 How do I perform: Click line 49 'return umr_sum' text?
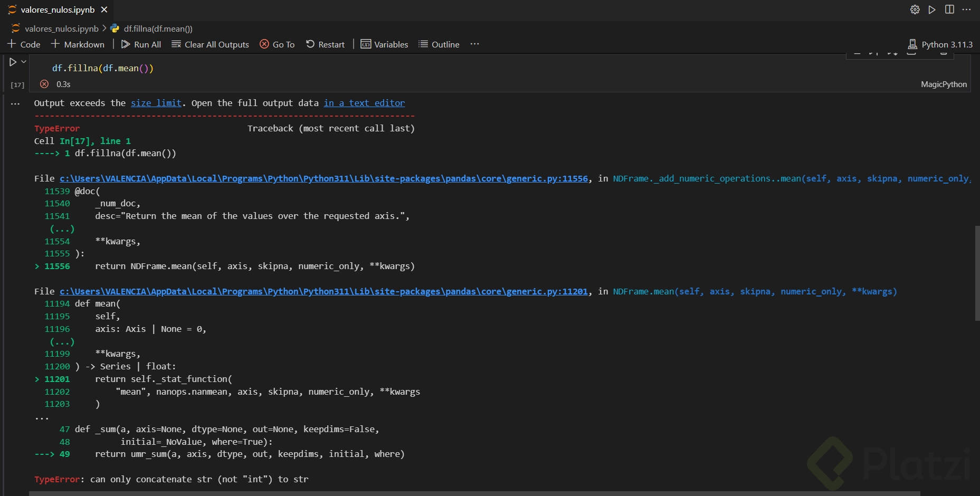250,454
